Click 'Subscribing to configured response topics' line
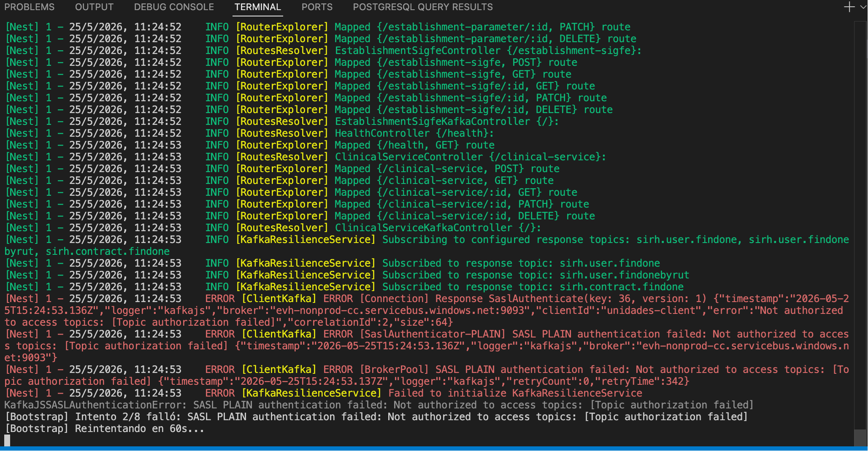Screen dimensions: 868x451 tap(427, 246)
